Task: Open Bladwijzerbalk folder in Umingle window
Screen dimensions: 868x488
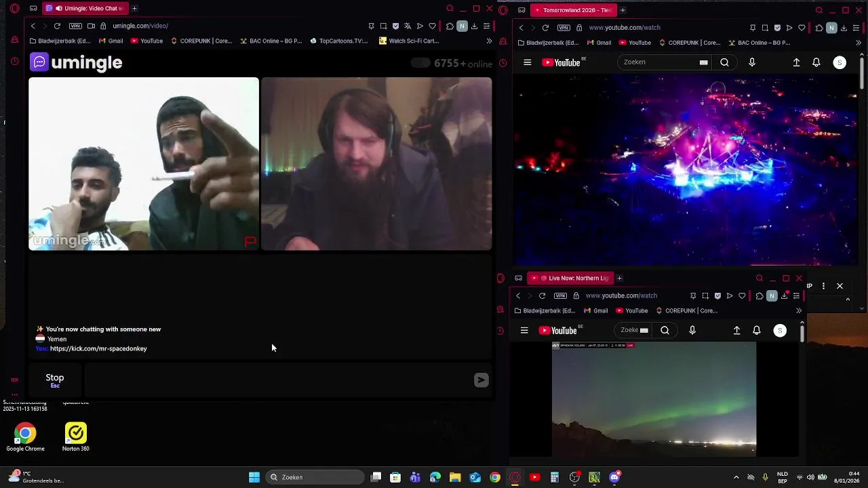Action: click(60, 41)
